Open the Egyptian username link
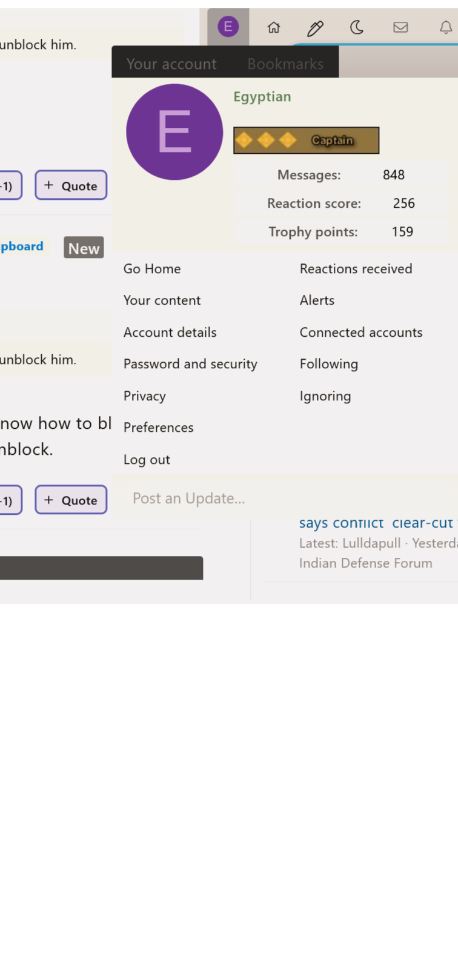The height and width of the screenshot is (980, 458). 262,97
